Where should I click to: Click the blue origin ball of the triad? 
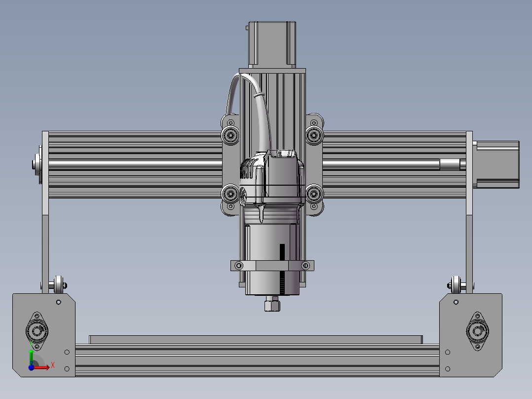[31, 367]
